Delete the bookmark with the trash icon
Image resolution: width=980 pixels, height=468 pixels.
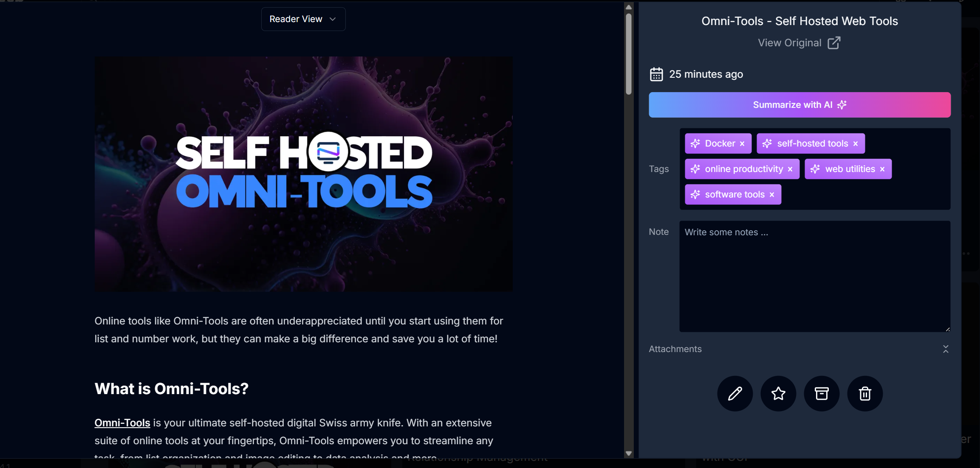click(x=865, y=394)
